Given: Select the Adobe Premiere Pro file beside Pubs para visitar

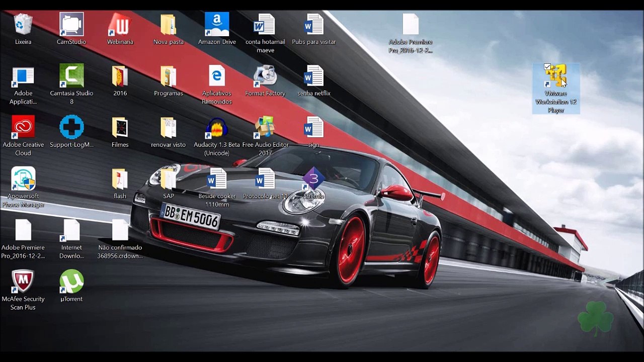Looking at the screenshot, I should click(x=411, y=25).
